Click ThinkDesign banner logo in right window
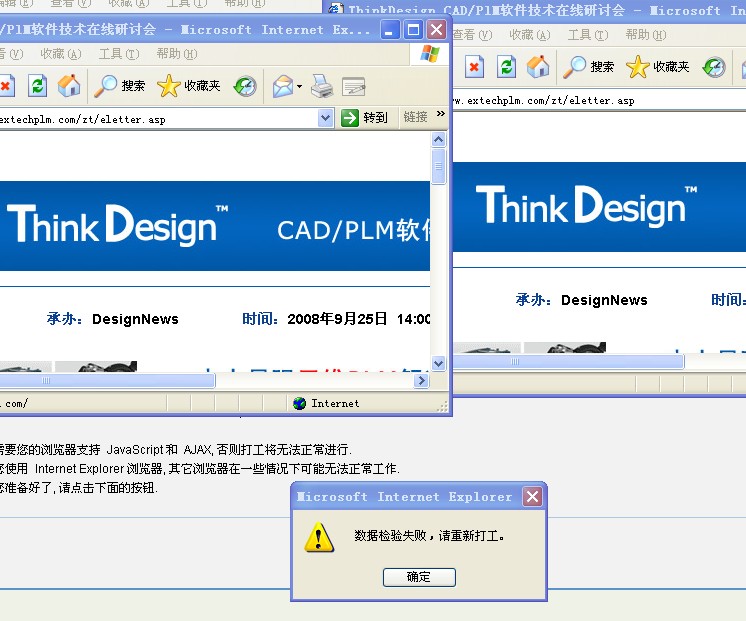The image size is (746, 621). [x=586, y=206]
